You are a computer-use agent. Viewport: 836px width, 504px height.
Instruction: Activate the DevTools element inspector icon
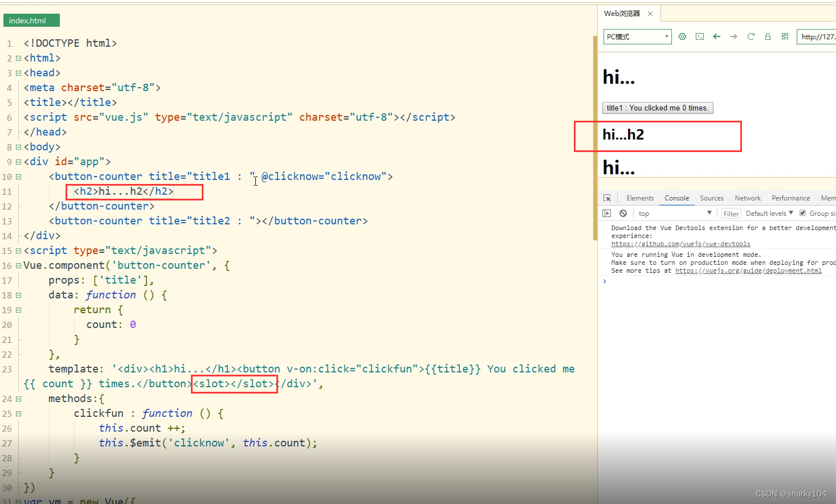[x=607, y=198]
